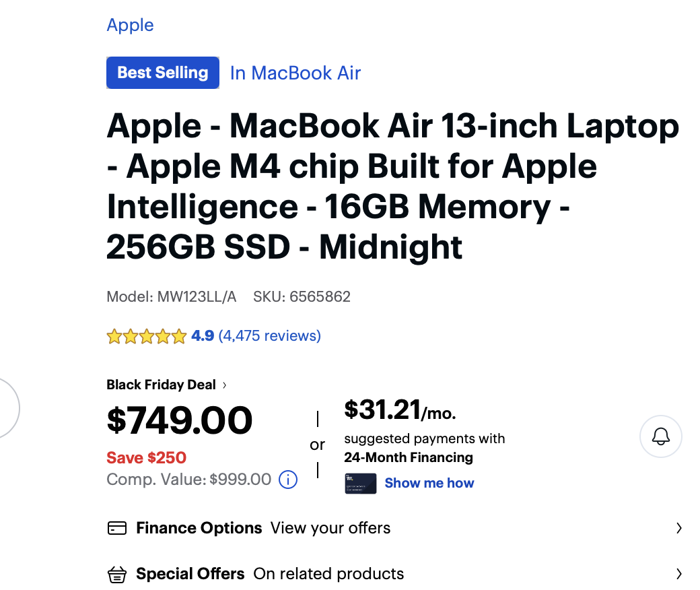Expand the Special Offers chevron arrow

tap(678, 575)
